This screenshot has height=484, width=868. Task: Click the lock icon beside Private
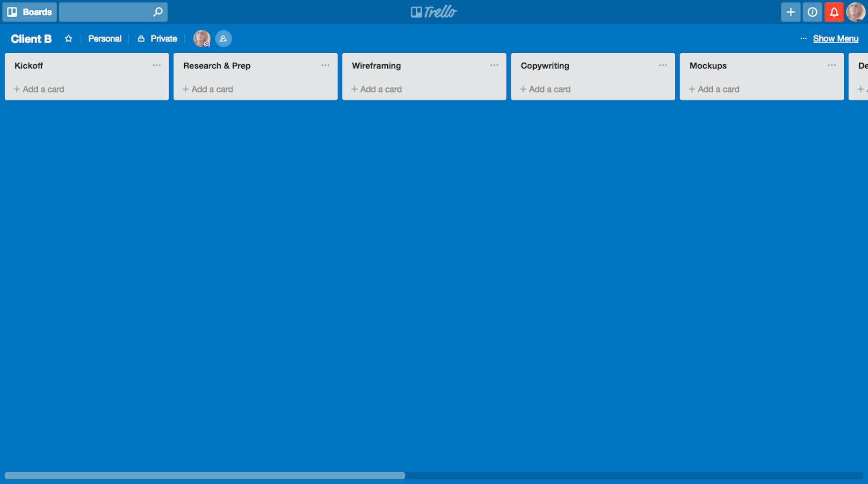141,39
